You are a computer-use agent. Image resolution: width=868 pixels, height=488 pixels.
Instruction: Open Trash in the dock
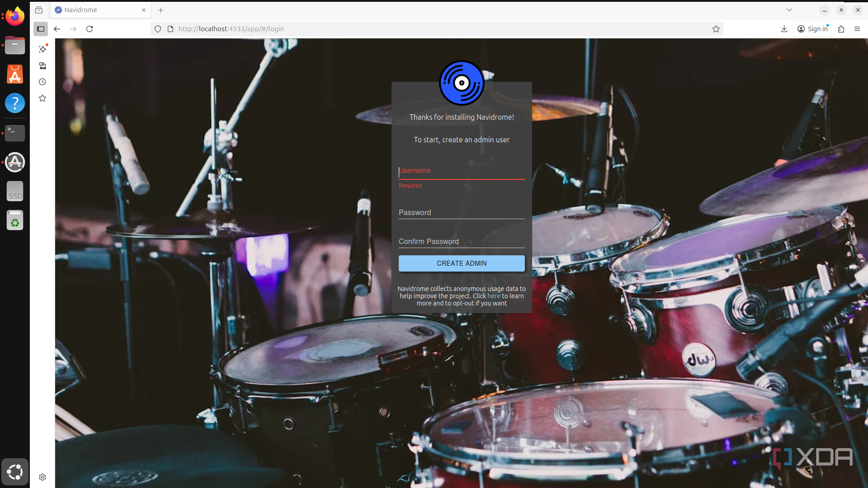(x=15, y=221)
